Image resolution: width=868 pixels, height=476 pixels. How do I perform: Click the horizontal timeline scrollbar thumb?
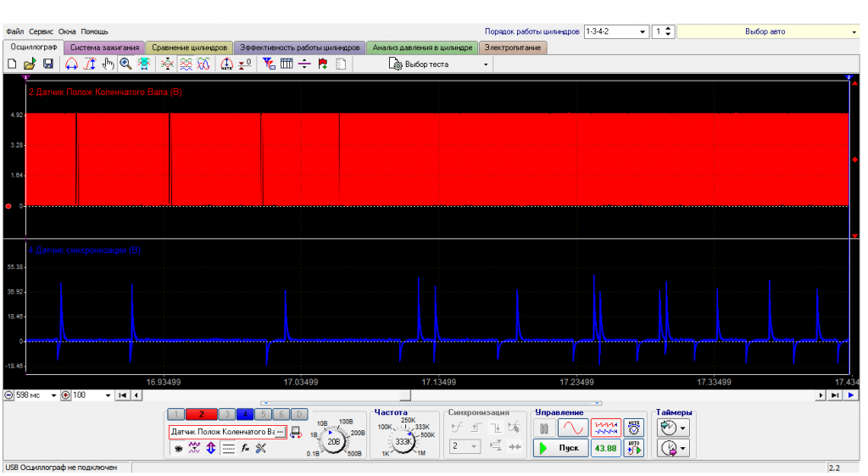pyautogui.click(x=406, y=395)
